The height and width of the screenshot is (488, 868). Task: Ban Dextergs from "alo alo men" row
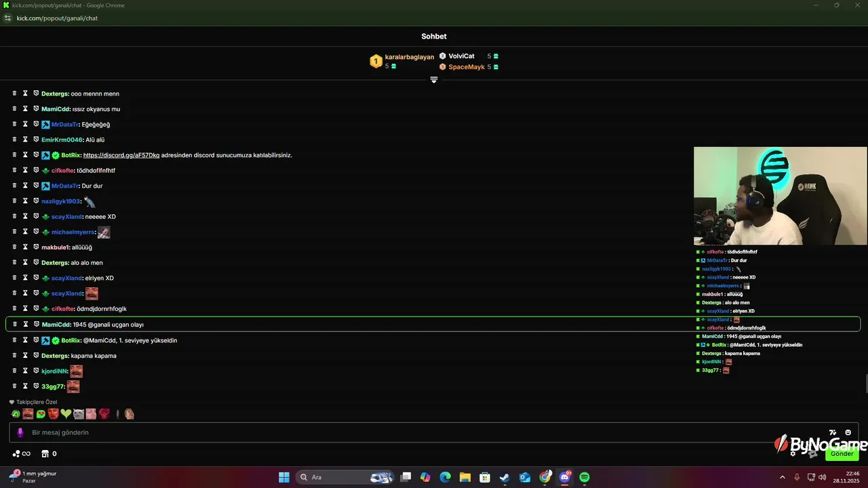click(x=36, y=262)
